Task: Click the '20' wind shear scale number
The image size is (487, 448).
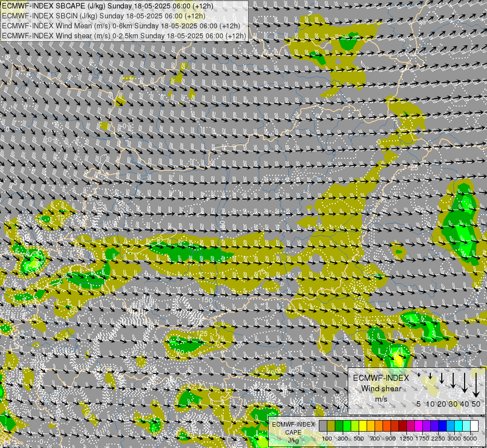Action: point(442,404)
